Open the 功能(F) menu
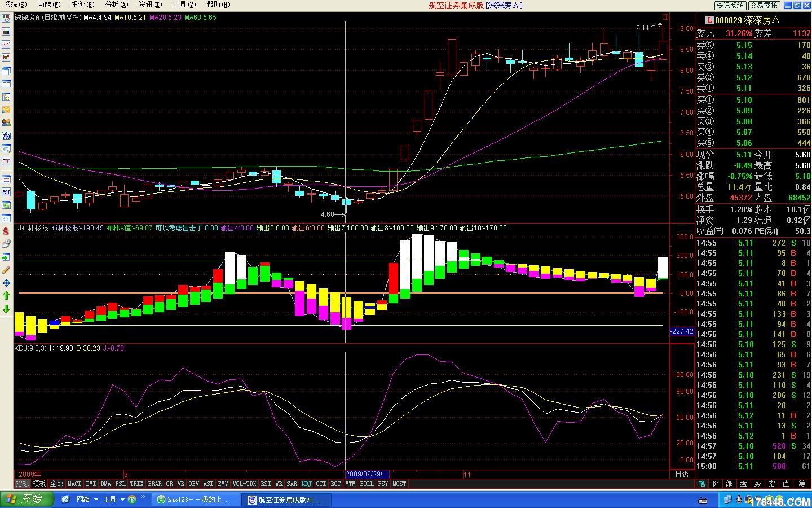Image resolution: width=812 pixels, height=508 pixels. point(48,5)
